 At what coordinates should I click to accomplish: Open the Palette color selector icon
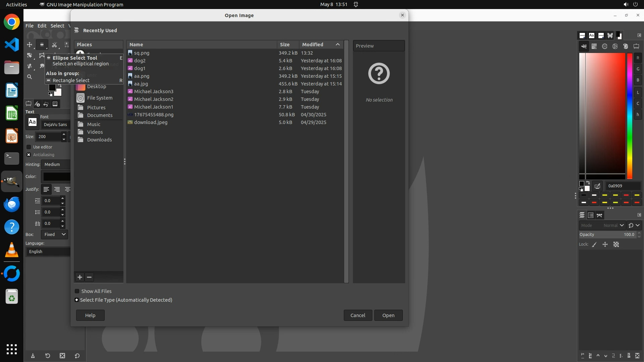click(626, 47)
